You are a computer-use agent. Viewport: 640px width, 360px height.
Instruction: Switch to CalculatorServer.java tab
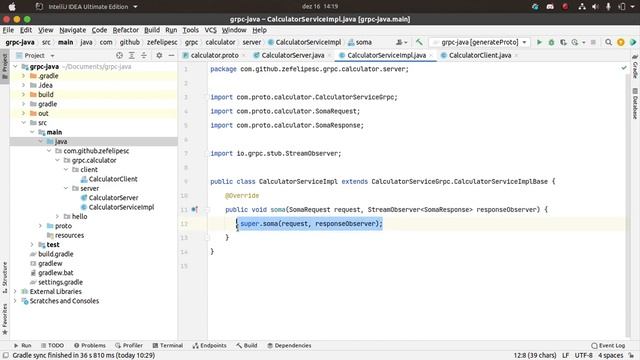pyautogui.click(x=293, y=55)
